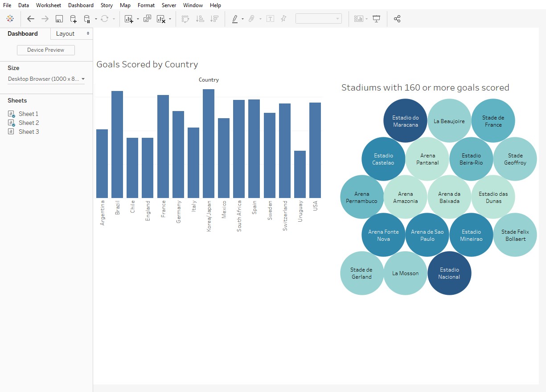Click the Device Preview button
Viewport: 546px width, 392px height.
pyautogui.click(x=45, y=50)
